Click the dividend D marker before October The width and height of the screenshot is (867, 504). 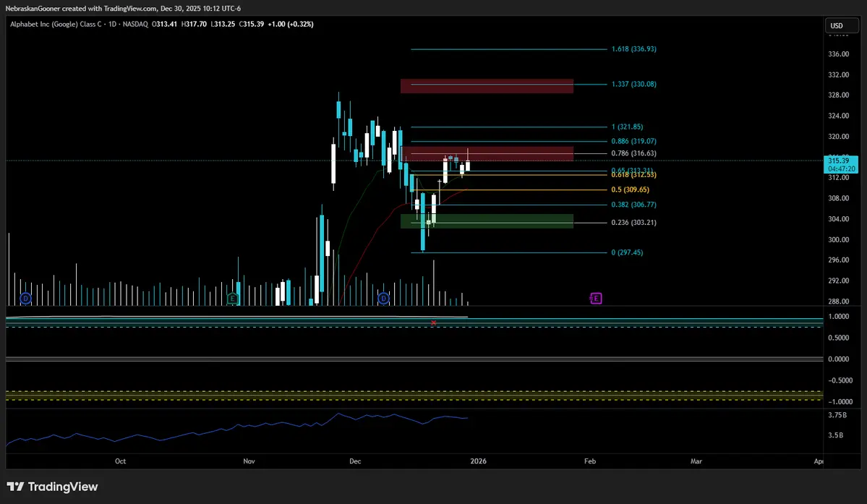point(25,299)
